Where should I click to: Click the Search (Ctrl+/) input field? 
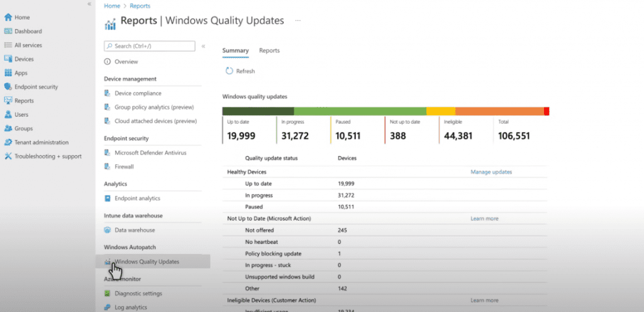pos(150,47)
